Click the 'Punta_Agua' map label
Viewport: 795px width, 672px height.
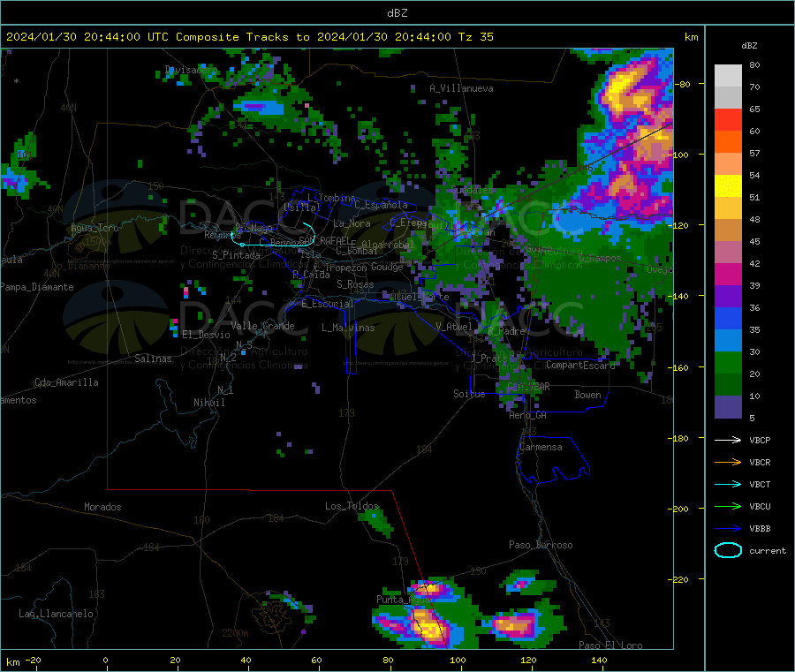pyautogui.click(x=403, y=600)
